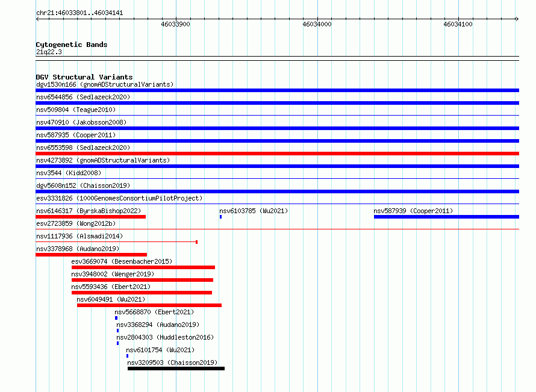This screenshot has height=392, width=536.
Task: Select dgv5608n152 (Chaisson2019) label
Action: (x=83, y=185)
